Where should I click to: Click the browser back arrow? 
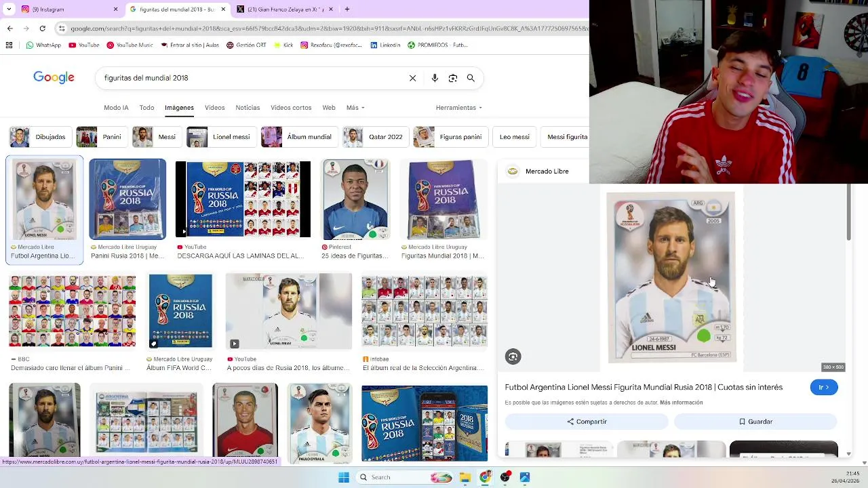[x=9, y=28]
